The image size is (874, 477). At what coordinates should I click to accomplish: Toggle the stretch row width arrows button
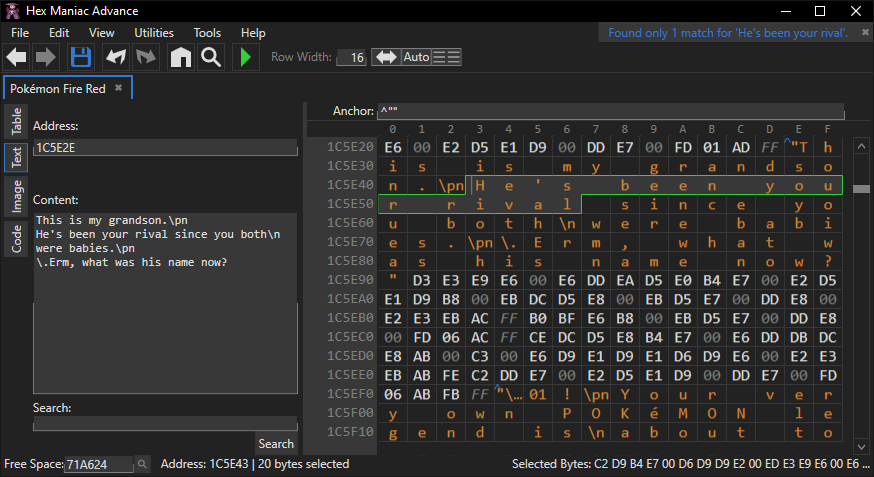385,57
